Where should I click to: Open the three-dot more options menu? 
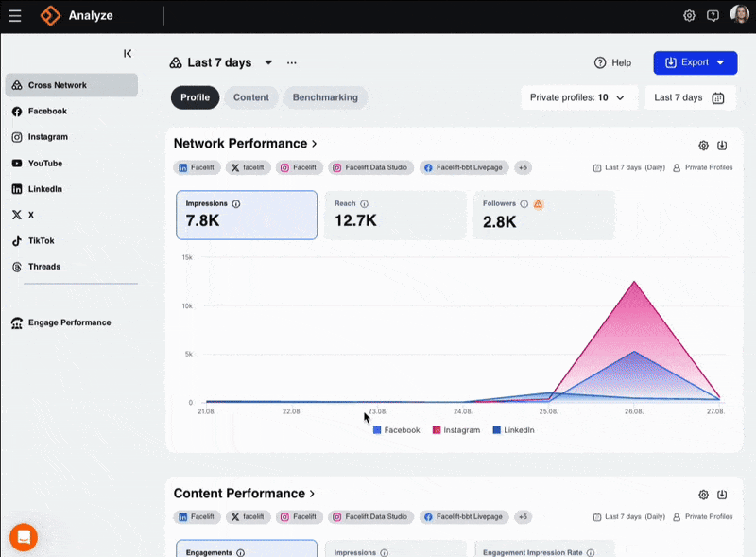pyautogui.click(x=292, y=62)
